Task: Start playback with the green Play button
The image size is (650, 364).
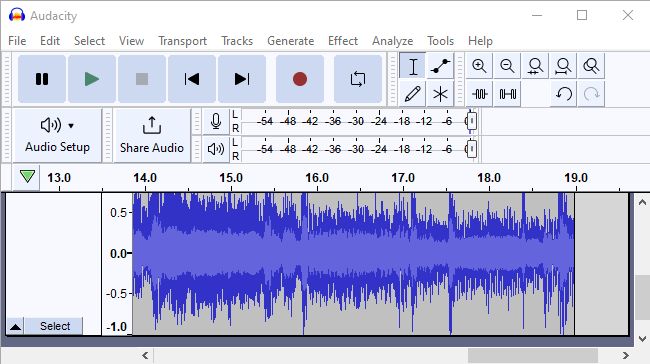Action: point(92,79)
